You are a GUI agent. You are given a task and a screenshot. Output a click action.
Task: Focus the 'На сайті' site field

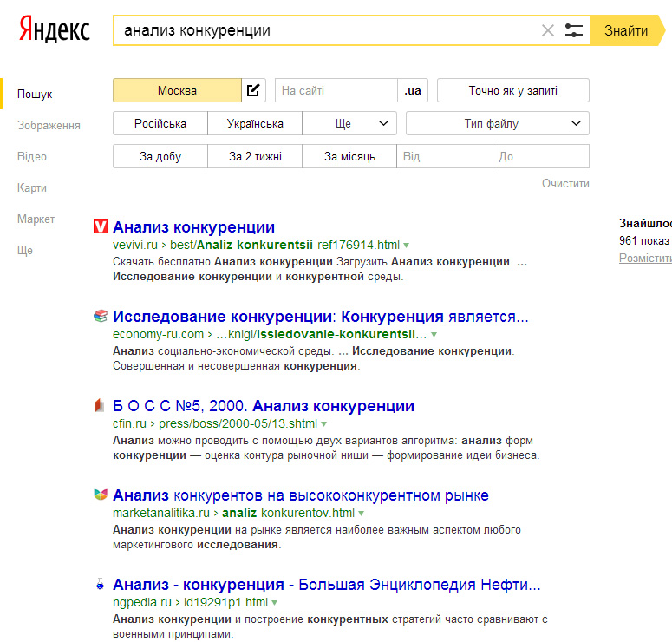tap(336, 90)
